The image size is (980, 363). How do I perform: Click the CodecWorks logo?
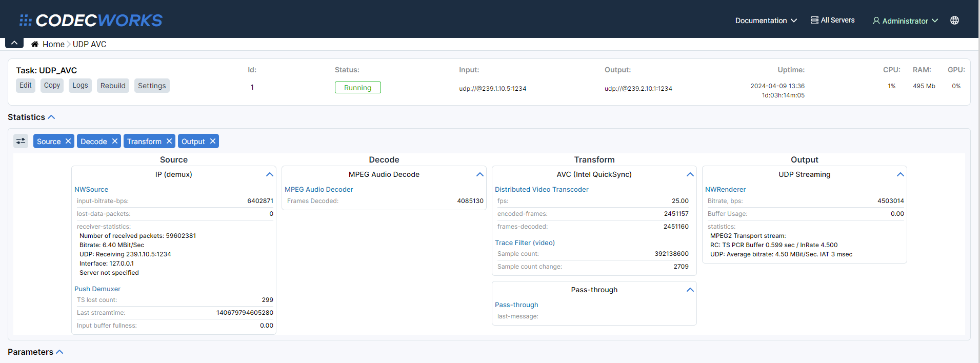tap(91, 21)
